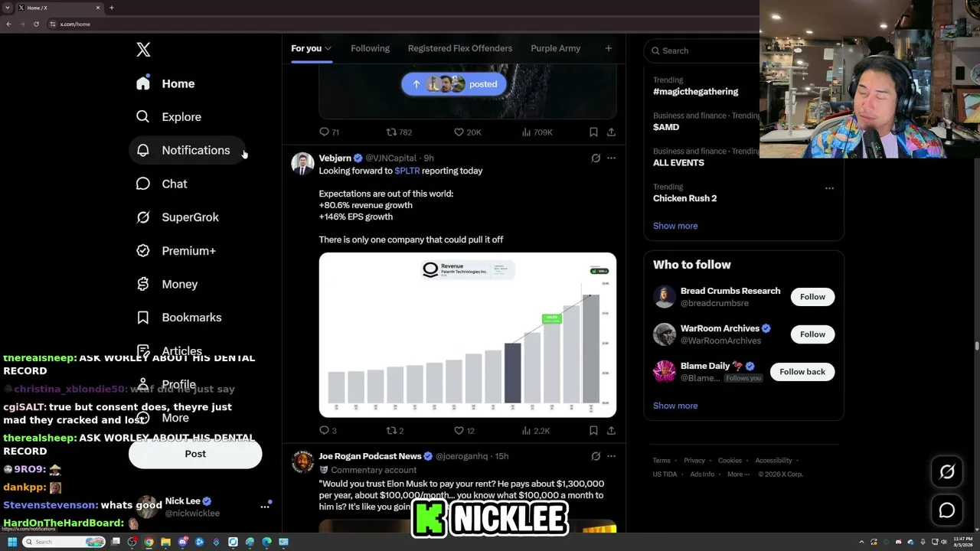Bookmark the post with 709K views
980x551 pixels.
click(x=593, y=132)
